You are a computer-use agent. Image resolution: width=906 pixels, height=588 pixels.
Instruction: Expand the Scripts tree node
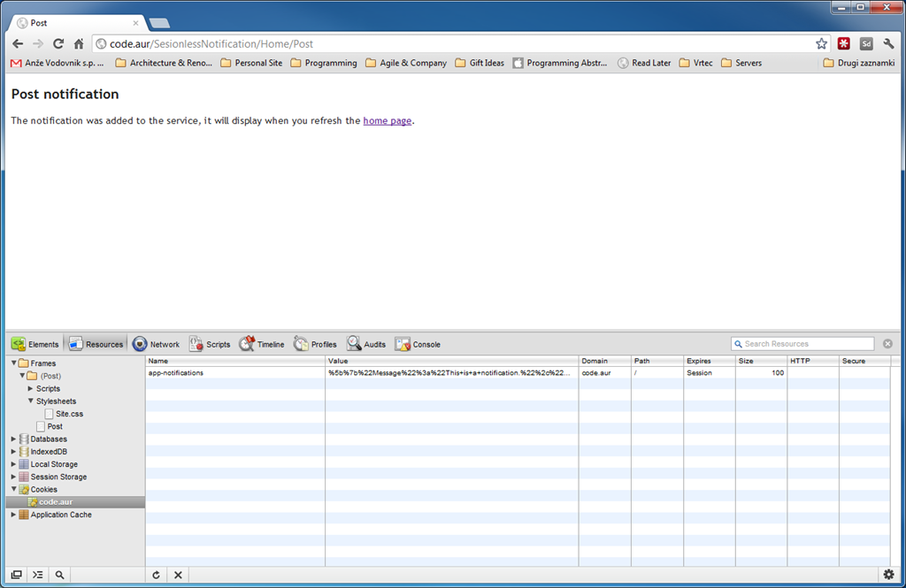[31, 388]
